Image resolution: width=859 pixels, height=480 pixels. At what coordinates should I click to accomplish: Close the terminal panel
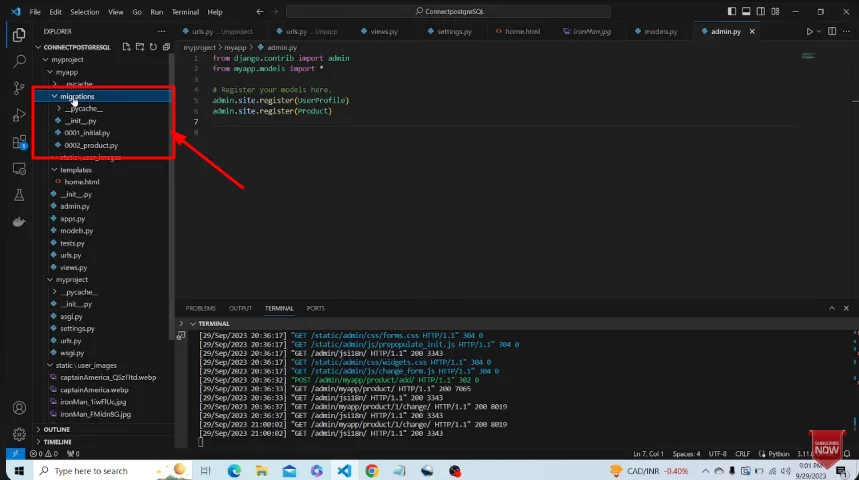pyautogui.click(x=846, y=308)
